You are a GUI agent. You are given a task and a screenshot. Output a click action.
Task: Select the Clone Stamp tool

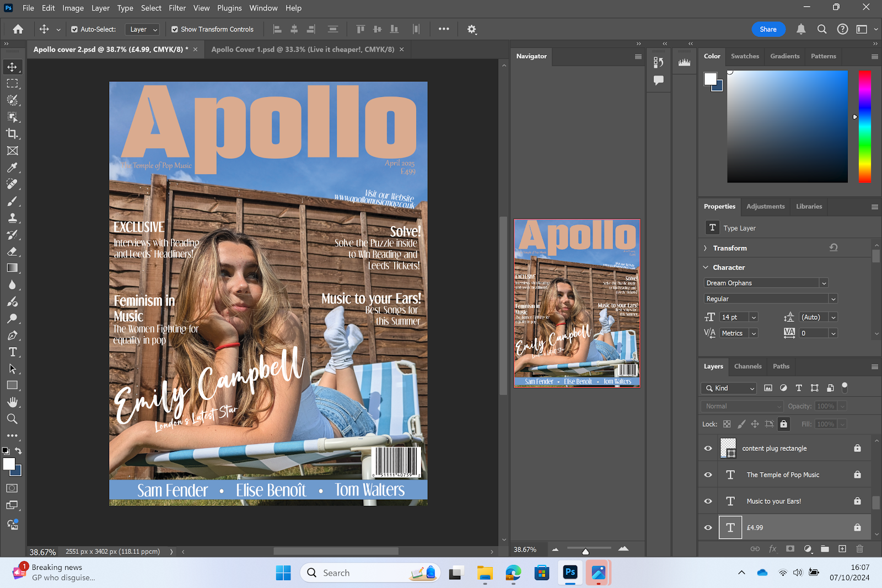pyautogui.click(x=12, y=218)
